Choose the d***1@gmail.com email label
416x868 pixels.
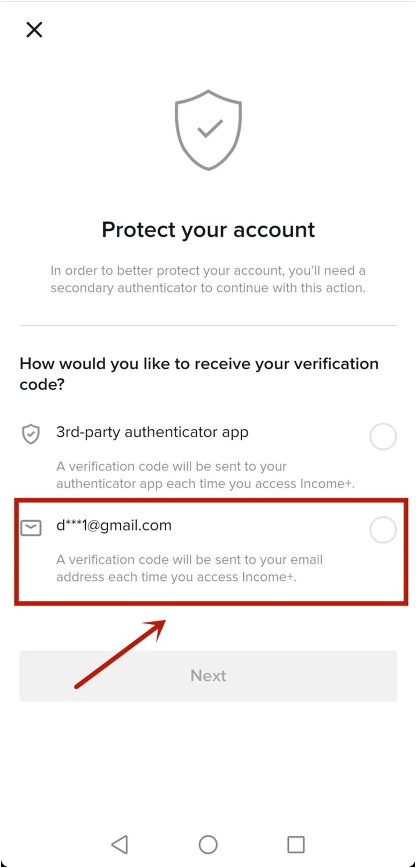coord(114,525)
